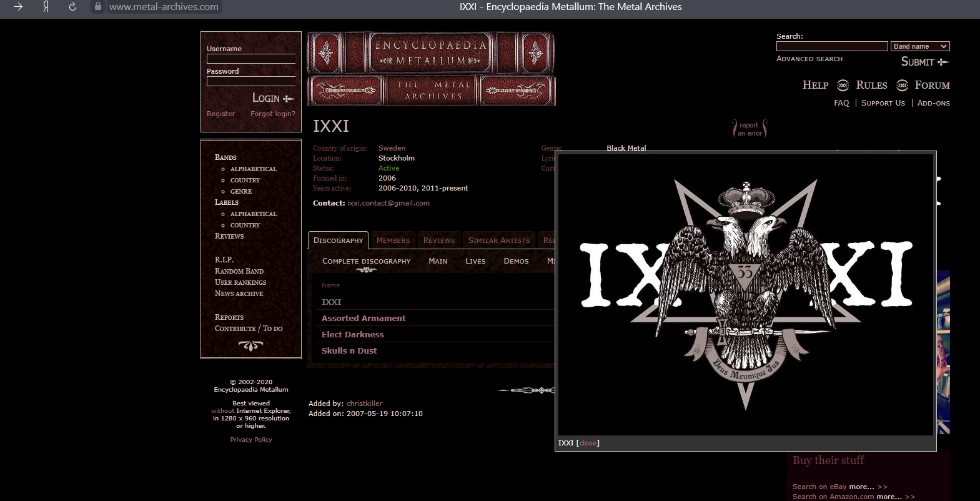Click the browser forward arrow icon
The image size is (980, 501).
pyautogui.click(x=18, y=7)
